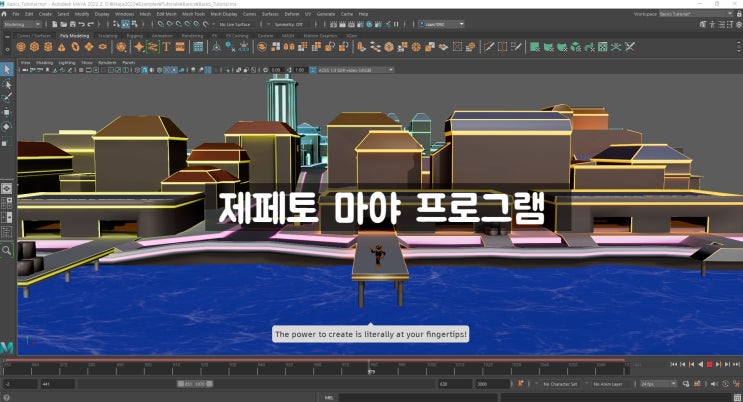
Task: Activate the Select tool arrow in Tool Box
Action: point(7,70)
